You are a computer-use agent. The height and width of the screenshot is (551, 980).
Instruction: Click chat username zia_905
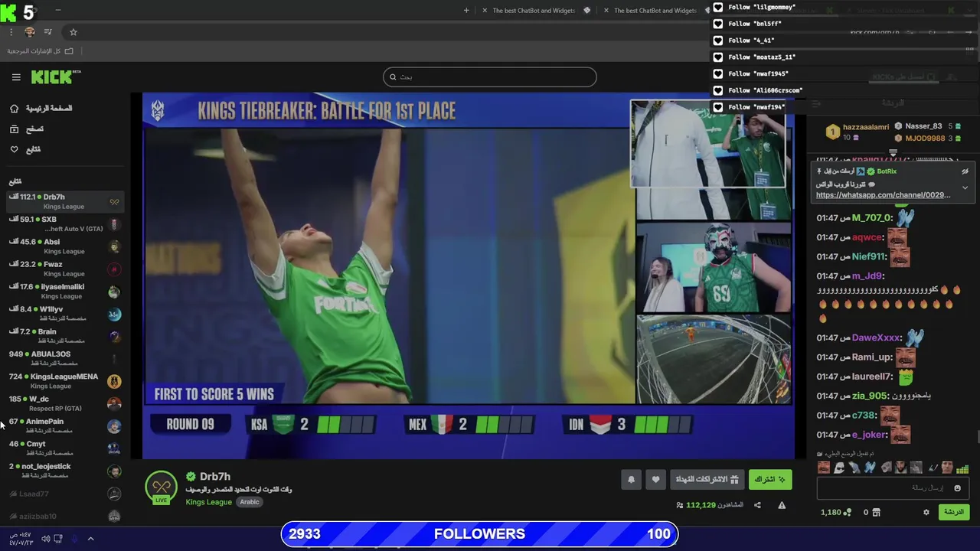tap(871, 396)
